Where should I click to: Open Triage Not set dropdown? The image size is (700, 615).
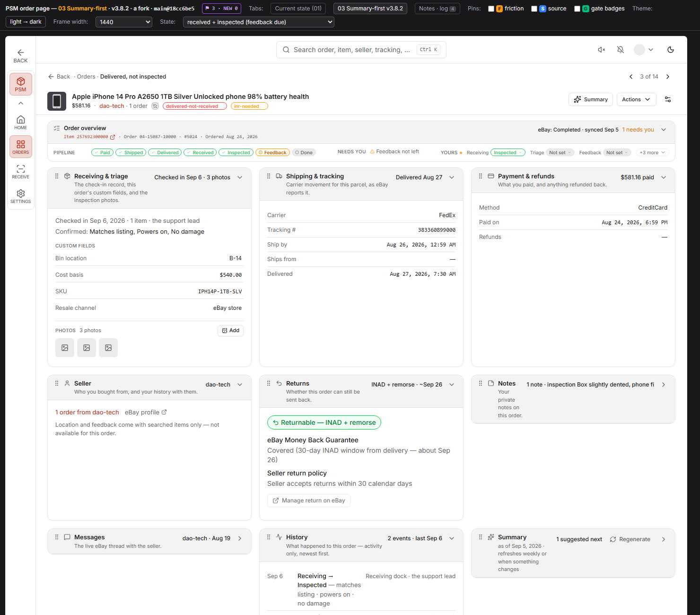pyautogui.click(x=560, y=152)
